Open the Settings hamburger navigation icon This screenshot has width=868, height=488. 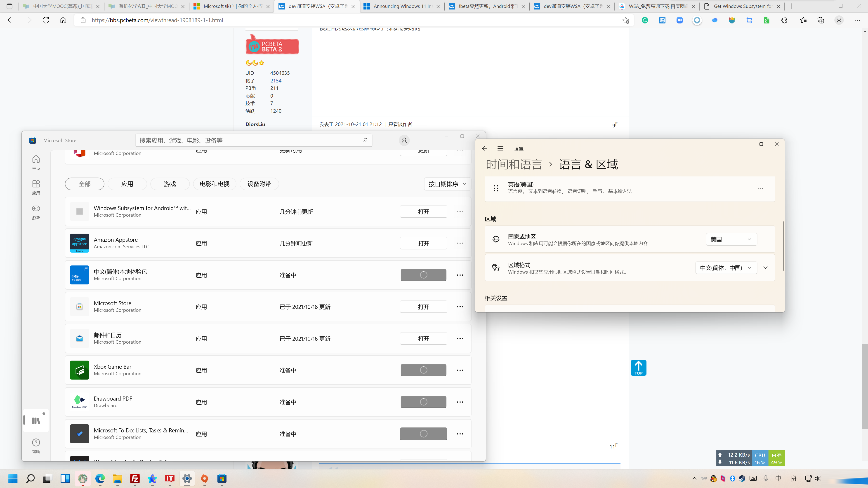500,148
